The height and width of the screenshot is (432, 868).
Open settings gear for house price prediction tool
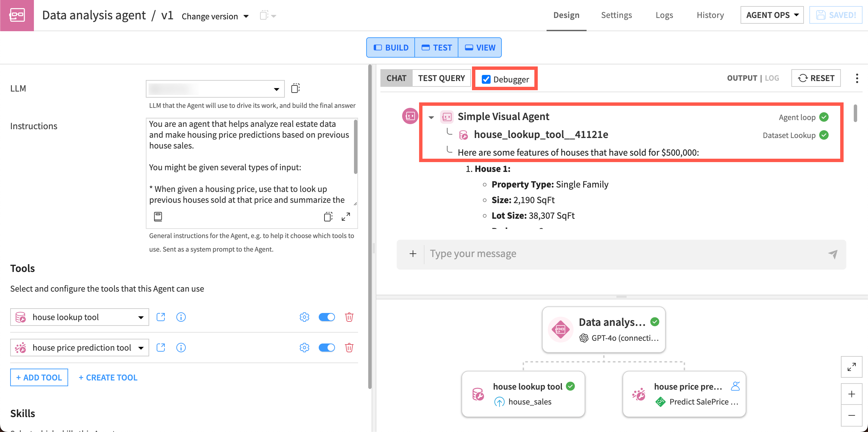pyautogui.click(x=304, y=348)
